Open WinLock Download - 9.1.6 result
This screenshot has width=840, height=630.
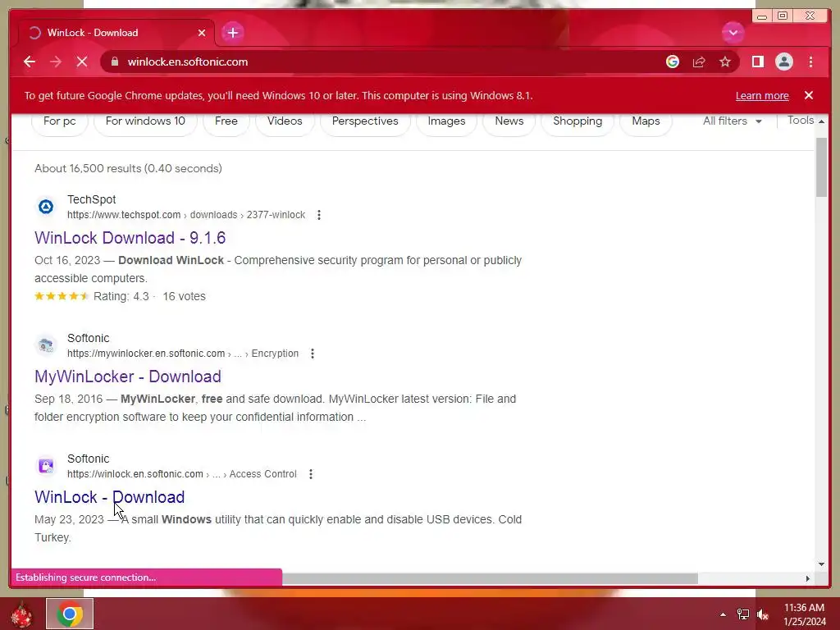[130, 238]
